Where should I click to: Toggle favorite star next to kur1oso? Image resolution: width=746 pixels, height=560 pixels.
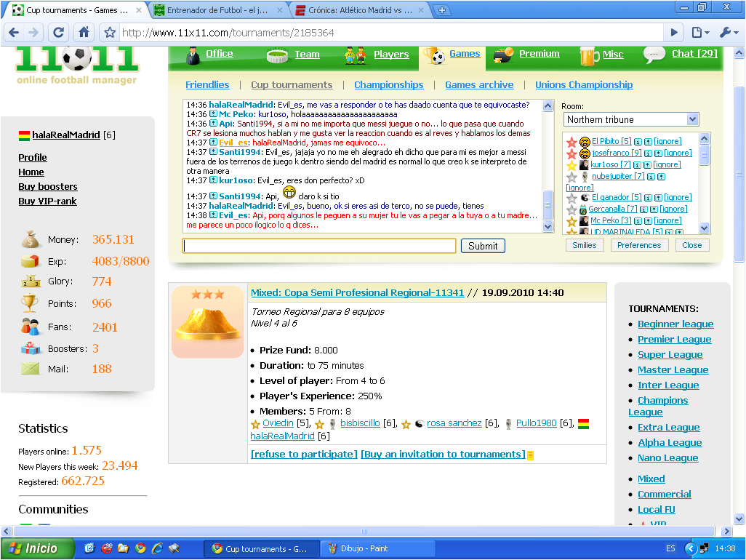[571, 165]
